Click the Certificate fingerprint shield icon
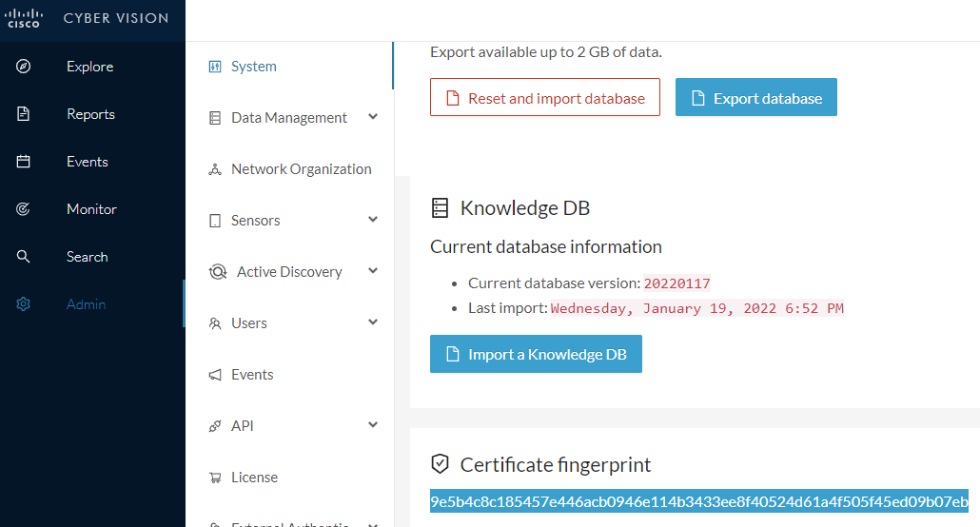 [x=440, y=464]
